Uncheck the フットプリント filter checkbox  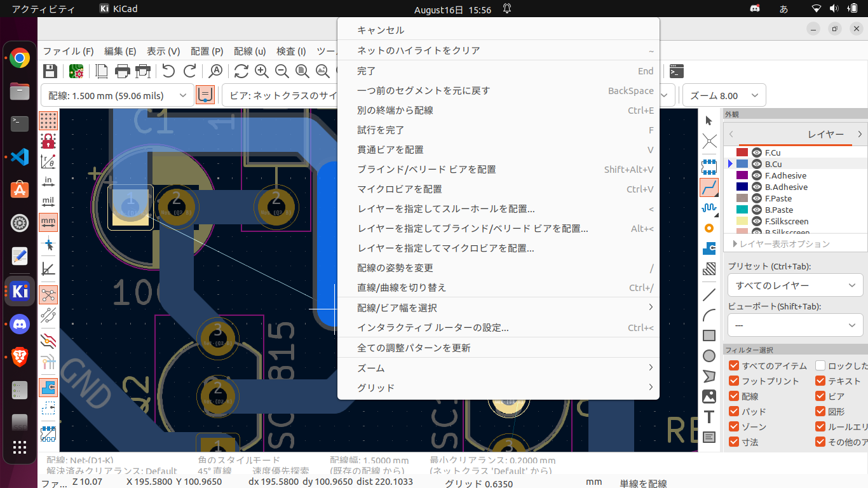(734, 381)
